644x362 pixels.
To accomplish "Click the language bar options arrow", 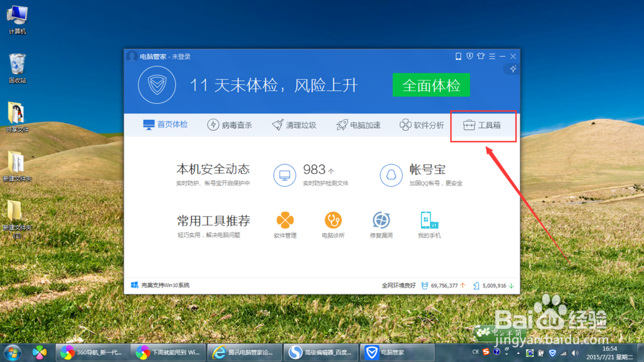I will coord(506,354).
